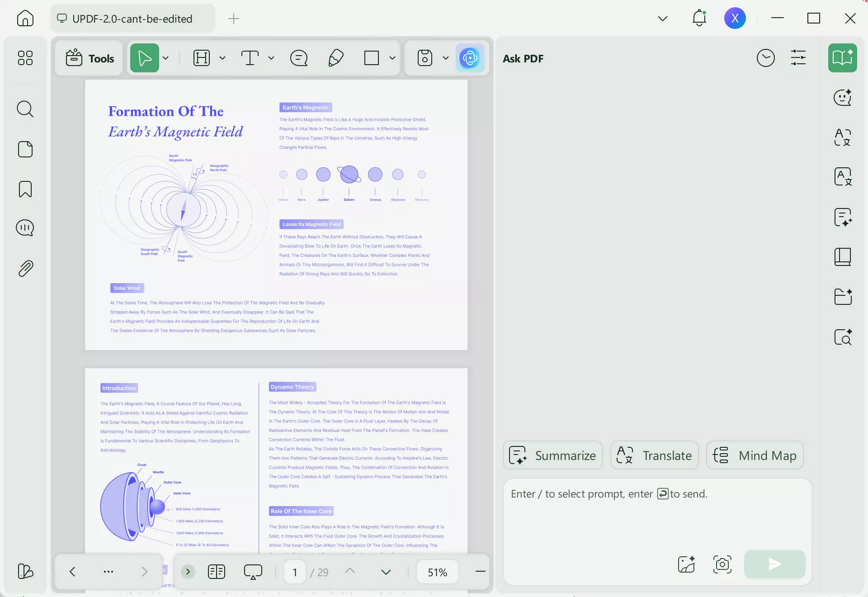Open the bookmarks panel

25,189
